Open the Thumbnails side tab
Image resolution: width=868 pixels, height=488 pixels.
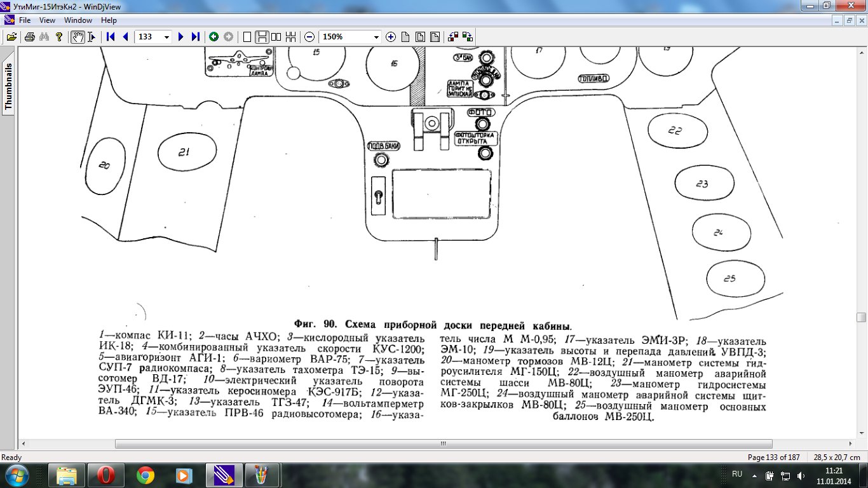coord(8,87)
